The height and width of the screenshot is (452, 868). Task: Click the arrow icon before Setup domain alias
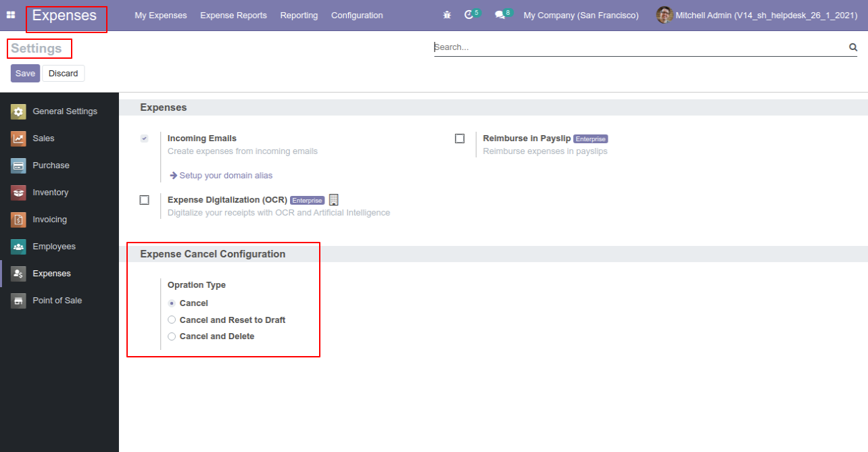[173, 175]
